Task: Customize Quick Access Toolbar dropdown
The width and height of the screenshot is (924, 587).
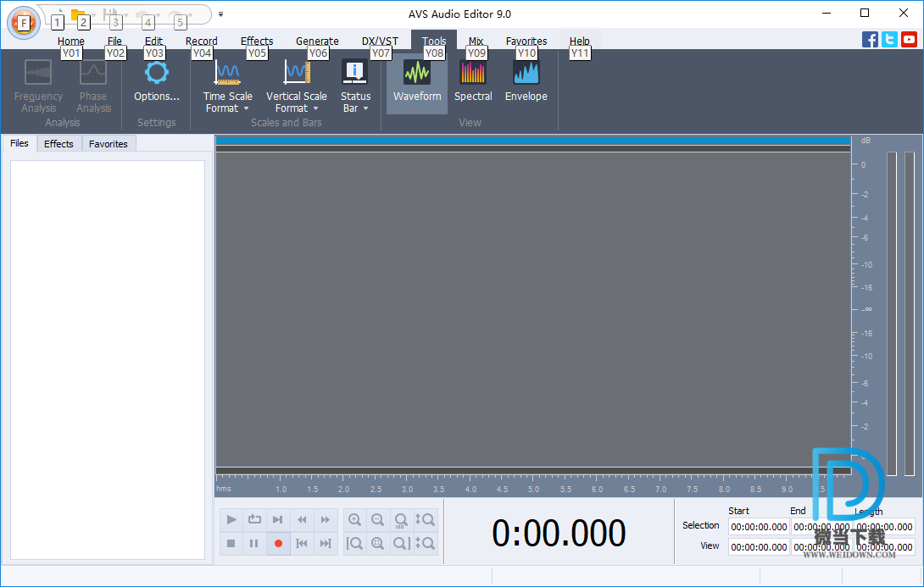Action: point(221,14)
